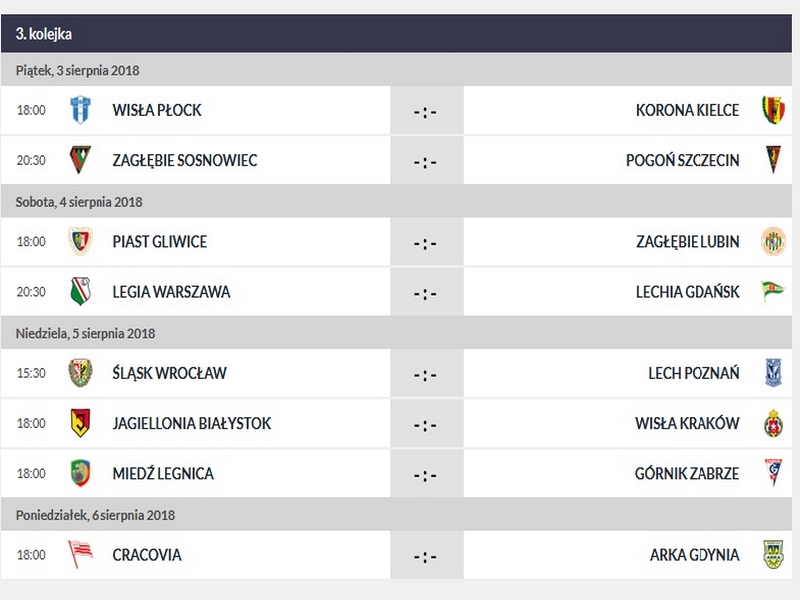Click the Lechia Gdańsk pennant logo
The width and height of the screenshot is (800, 600).
[772, 292]
